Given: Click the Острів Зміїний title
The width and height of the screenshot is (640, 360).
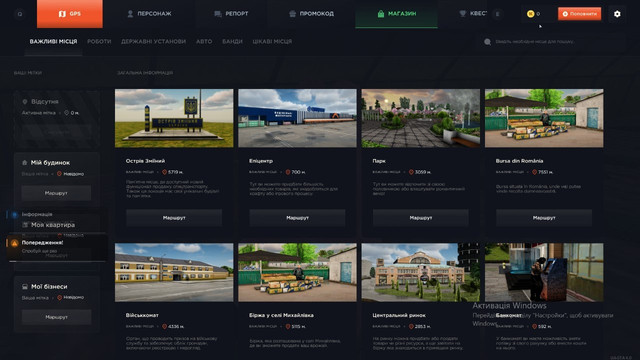Looking at the screenshot, I should (x=145, y=161).
